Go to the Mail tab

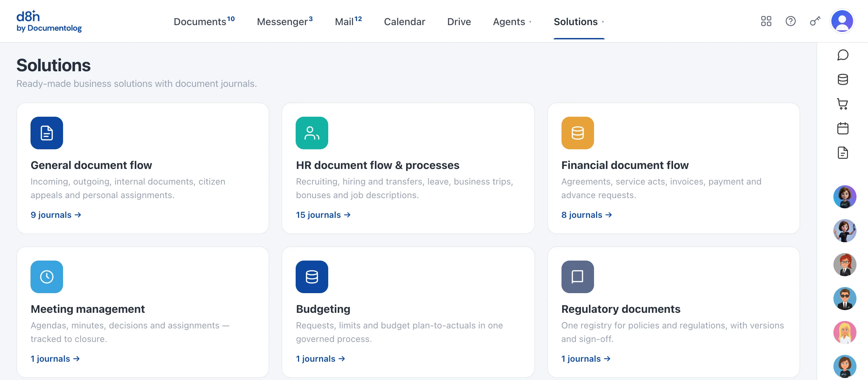click(x=348, y=21)
